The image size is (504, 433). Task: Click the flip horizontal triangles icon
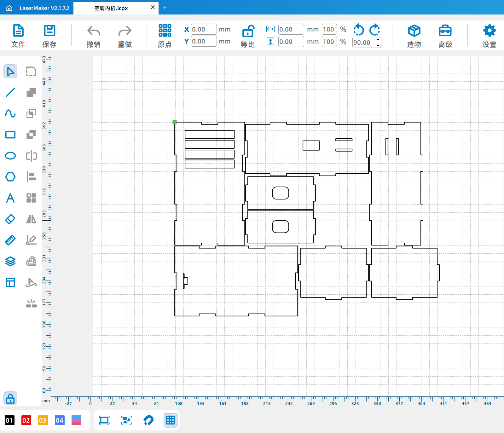[x=31, y=219]
